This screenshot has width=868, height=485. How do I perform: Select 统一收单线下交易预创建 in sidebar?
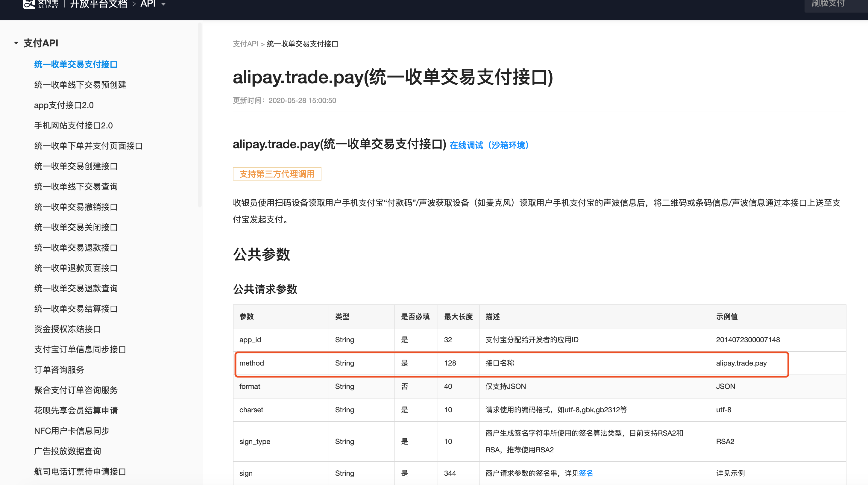pyautogui.click(x=80, y=85)
